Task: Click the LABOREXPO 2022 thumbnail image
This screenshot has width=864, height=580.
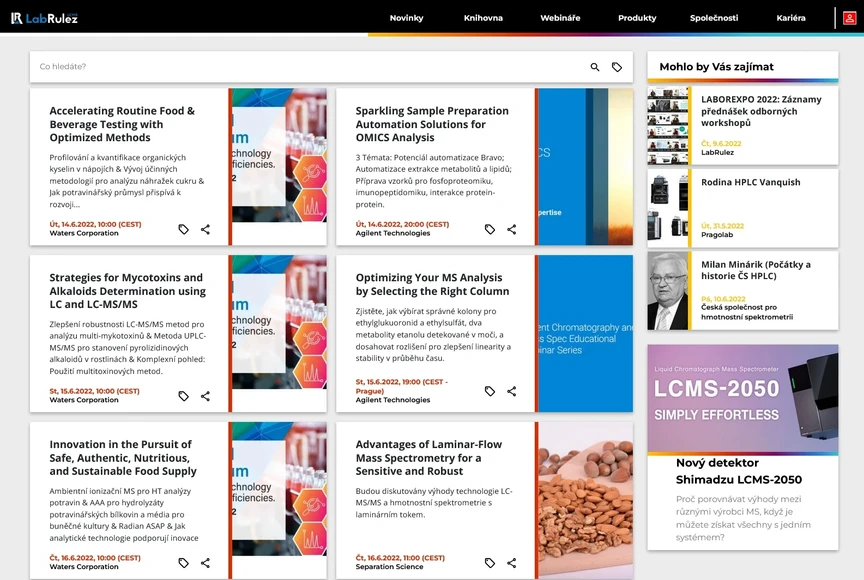Action: coord(668,126)
